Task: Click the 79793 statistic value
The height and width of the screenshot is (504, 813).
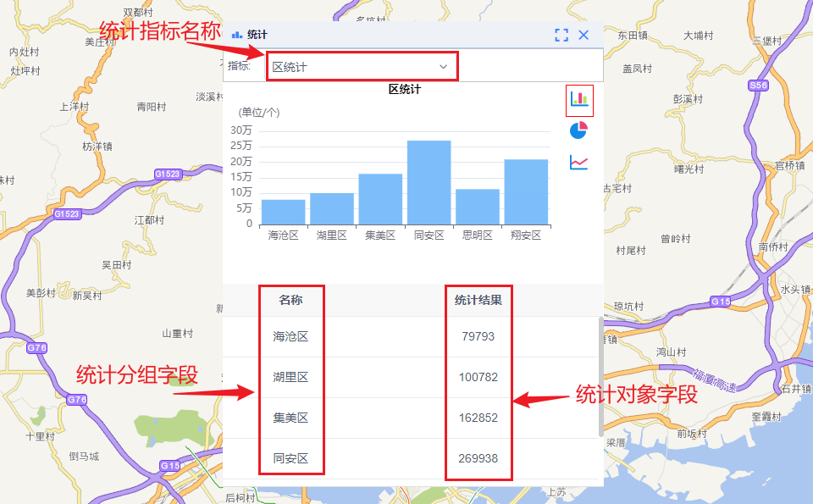Action: click(x=478, y=336)
